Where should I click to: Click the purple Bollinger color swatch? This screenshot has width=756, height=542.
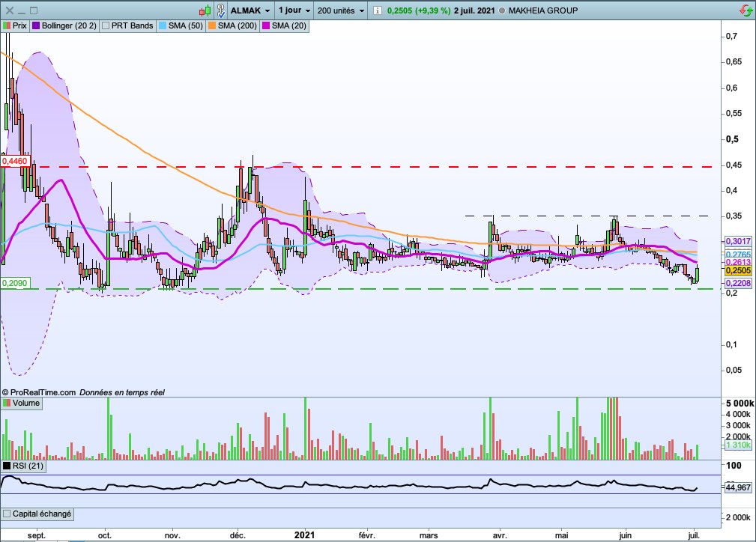click(x=36, y=25)
